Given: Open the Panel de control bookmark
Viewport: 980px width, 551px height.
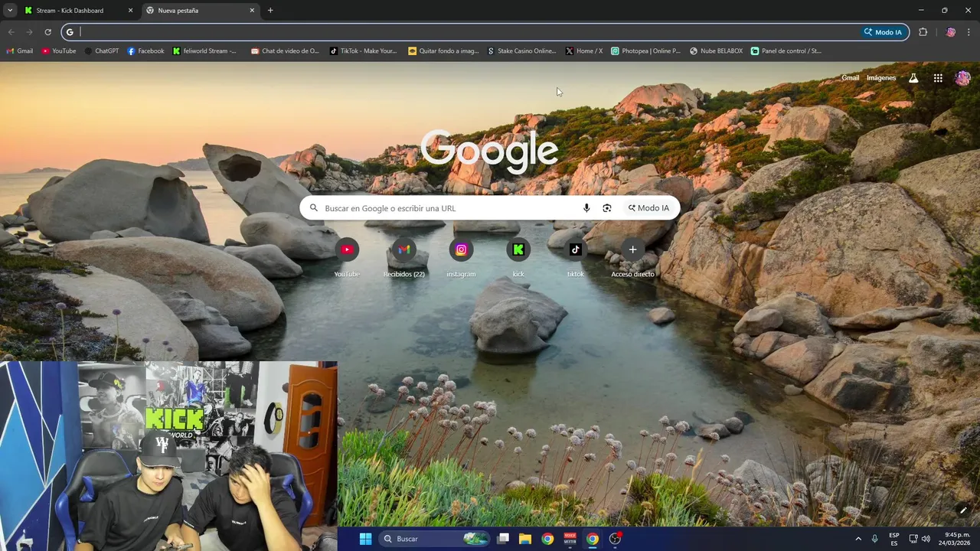Looking at the screenshot, I should [786, 51].
